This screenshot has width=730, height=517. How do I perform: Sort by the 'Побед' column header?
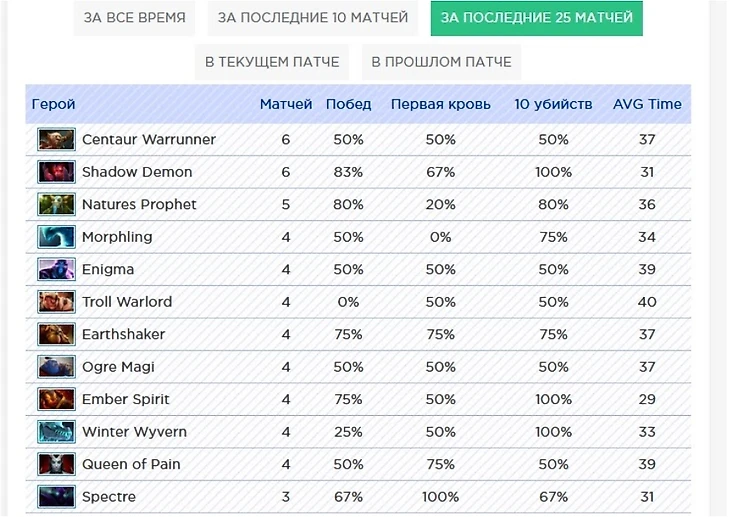348,104
